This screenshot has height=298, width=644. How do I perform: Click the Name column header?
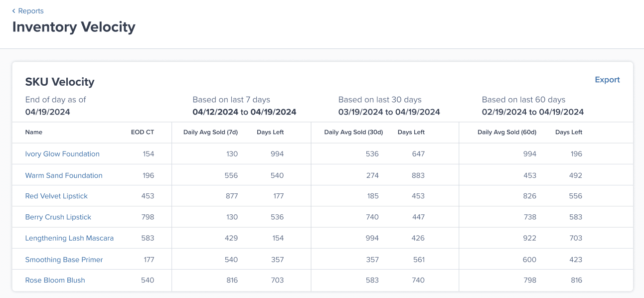34,133
